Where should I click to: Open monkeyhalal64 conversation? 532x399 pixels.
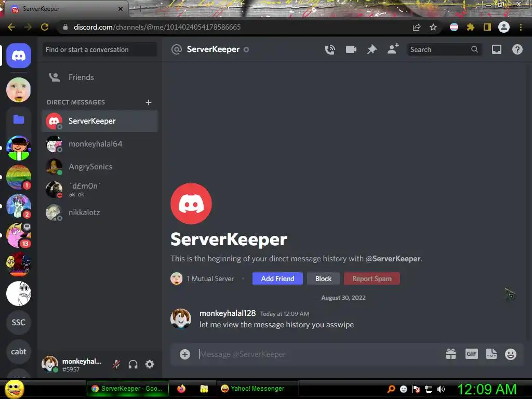point(100,144)
